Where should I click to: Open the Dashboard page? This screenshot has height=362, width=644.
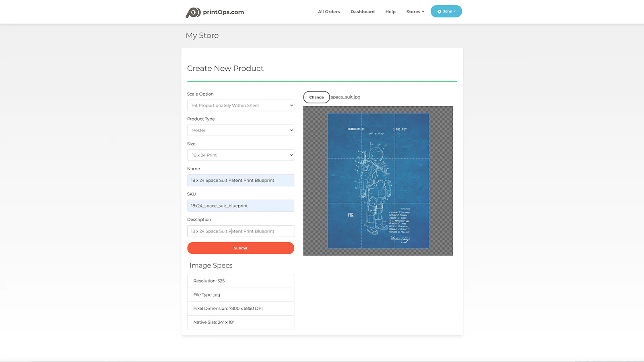coord(362,12)
